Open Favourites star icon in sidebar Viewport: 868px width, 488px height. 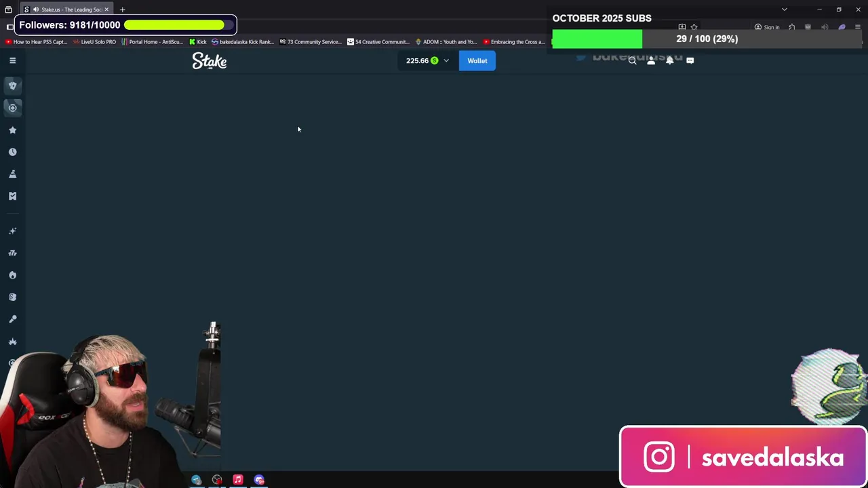click(x=12, y=130)
